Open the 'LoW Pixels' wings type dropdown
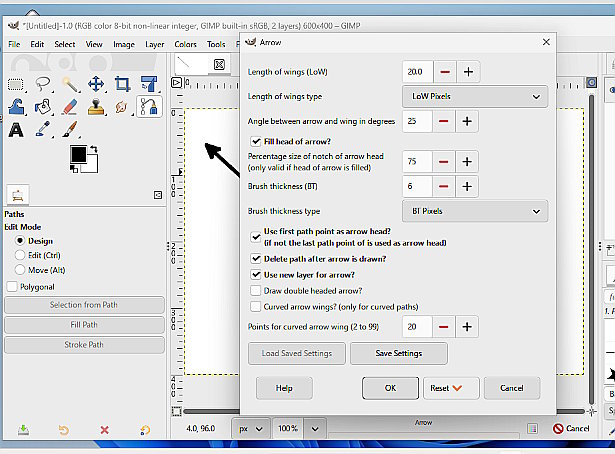The width and height of the screenshot is (615, 454). coord(475,97)
